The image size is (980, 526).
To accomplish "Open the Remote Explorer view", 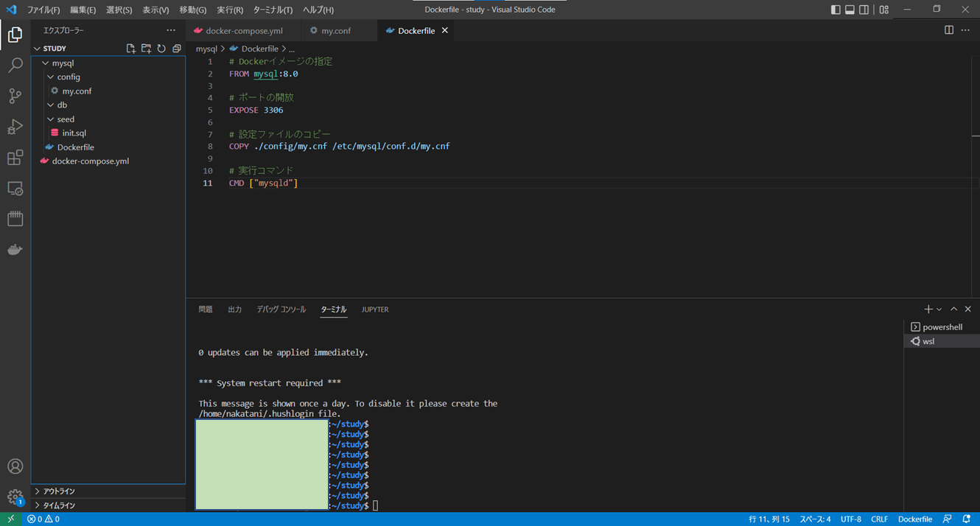I will click(15, 189).
